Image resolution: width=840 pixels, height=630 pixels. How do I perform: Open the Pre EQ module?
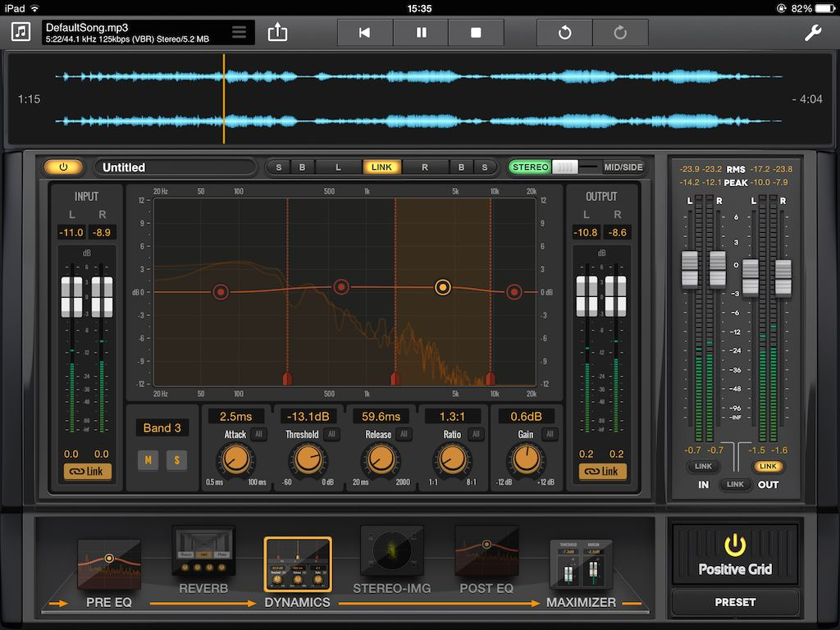[109, 562]
